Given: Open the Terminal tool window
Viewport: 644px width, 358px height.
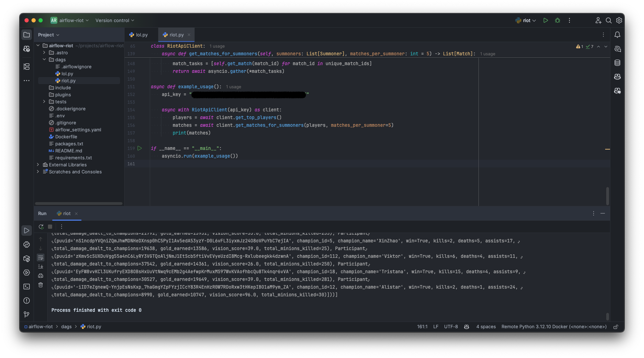Looking at the screenshot, I should [x=27, y=287].
